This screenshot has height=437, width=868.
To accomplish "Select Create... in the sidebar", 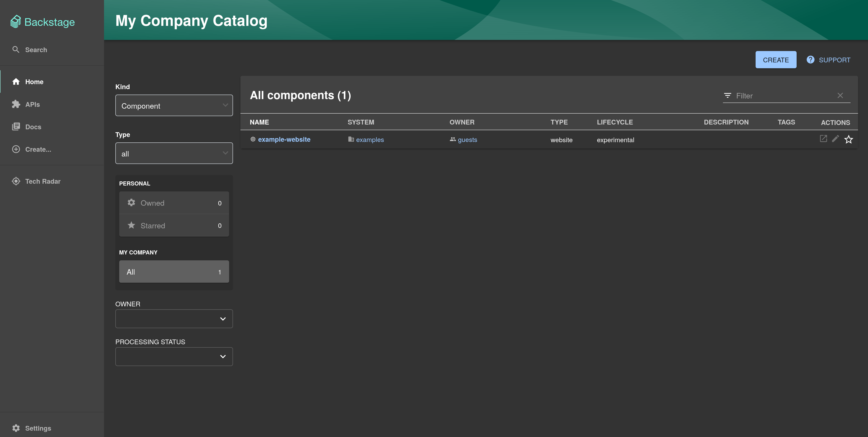I will [x=38, y=149].
